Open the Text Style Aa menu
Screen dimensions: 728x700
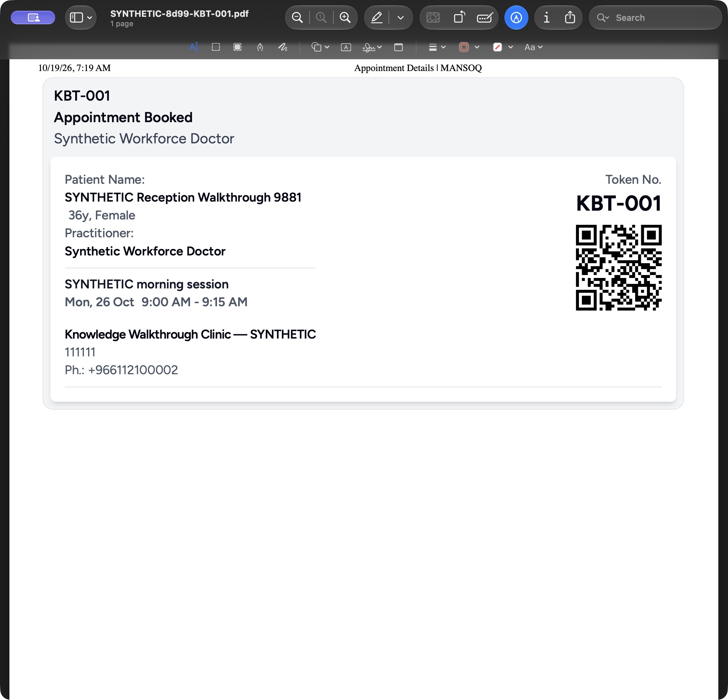pos(533,47)
